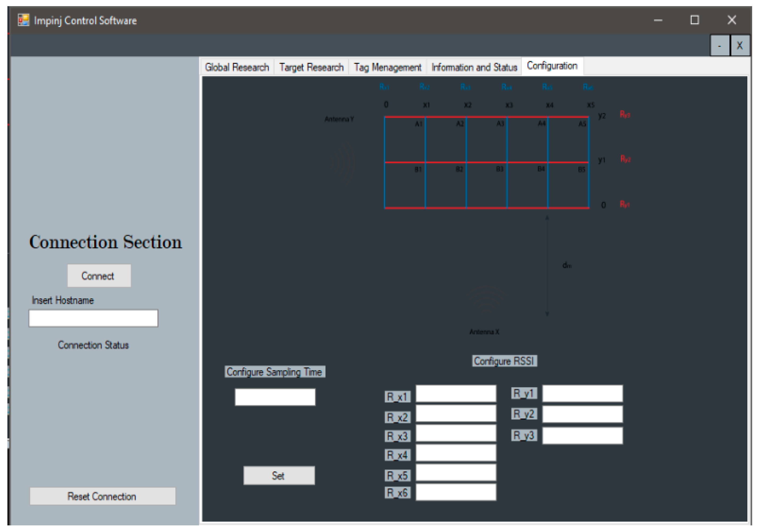The image size is (758, 532).
Task: Close the Impinj Control Software window
Action: [x=732, y=20]
